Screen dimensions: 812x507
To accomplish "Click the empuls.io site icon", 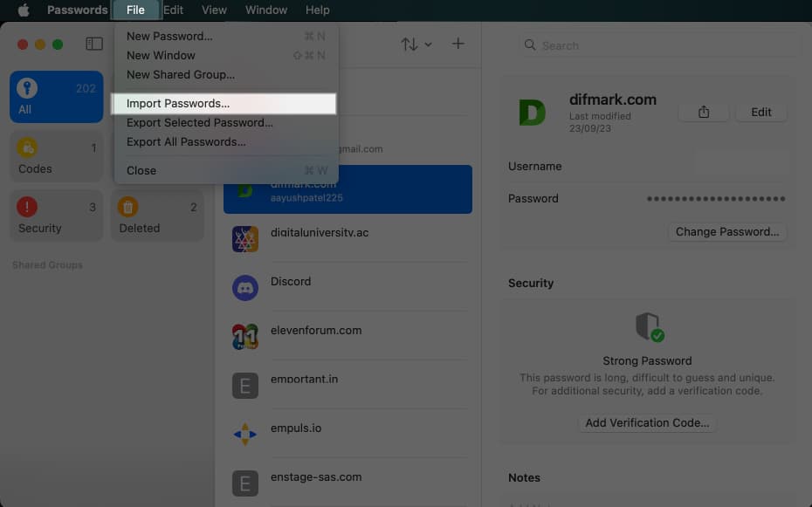I will pyautogui.click(x=245, y=434).
